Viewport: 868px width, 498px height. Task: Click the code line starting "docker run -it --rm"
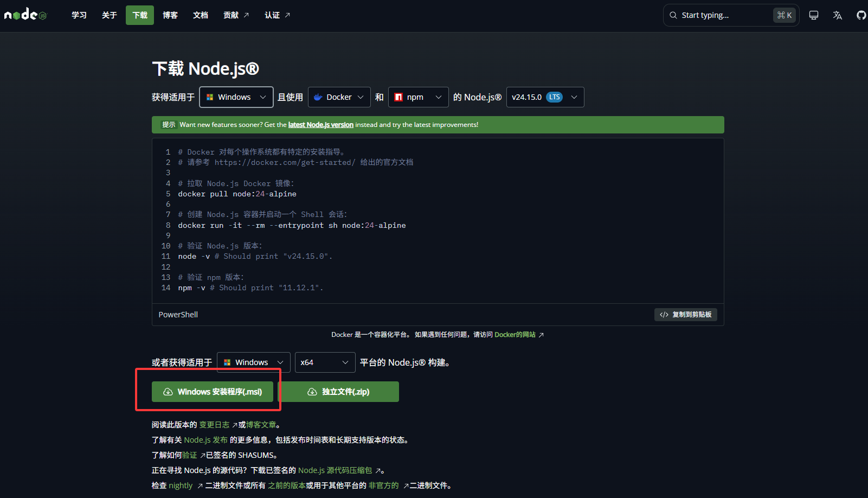pos(292,226)
